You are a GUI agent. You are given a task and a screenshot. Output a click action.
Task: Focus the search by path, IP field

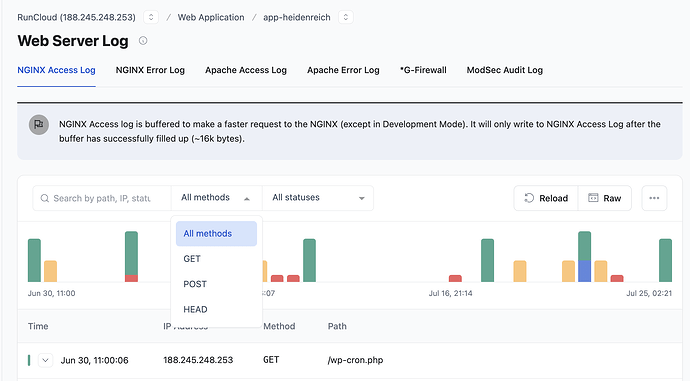tap(102, 198)
